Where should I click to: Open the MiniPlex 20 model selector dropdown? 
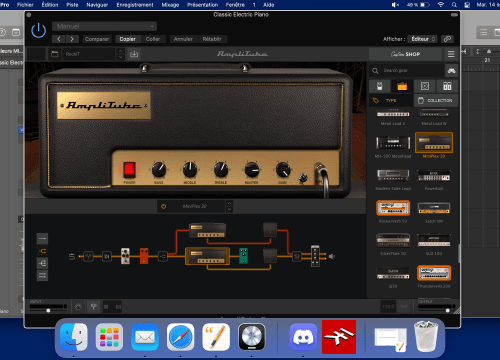click(195, 206)
